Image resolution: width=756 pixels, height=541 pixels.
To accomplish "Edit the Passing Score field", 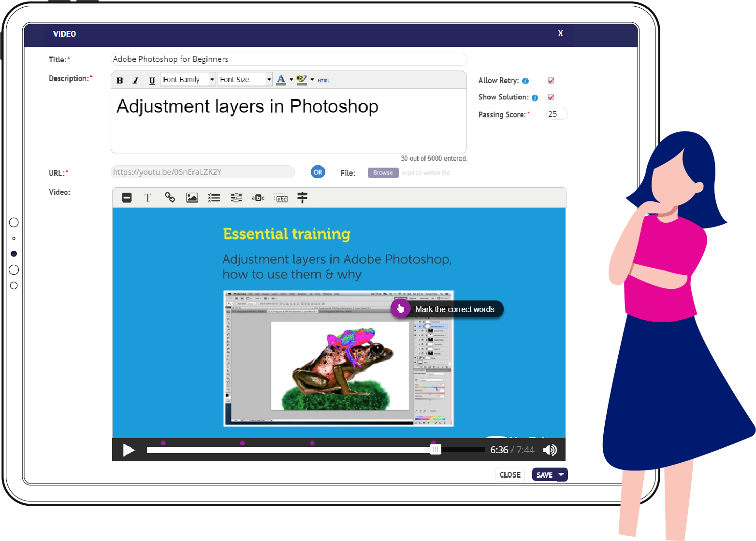I will (x=557, y=114).
